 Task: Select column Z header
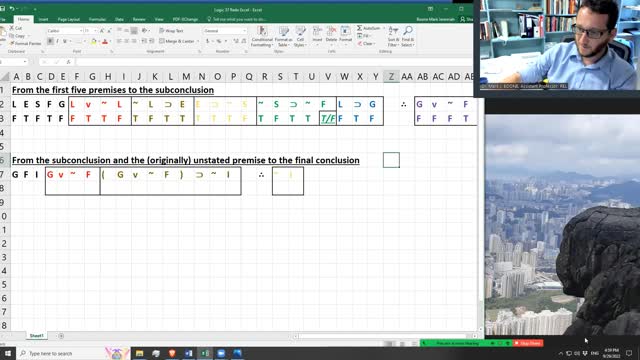click(391, 76)
